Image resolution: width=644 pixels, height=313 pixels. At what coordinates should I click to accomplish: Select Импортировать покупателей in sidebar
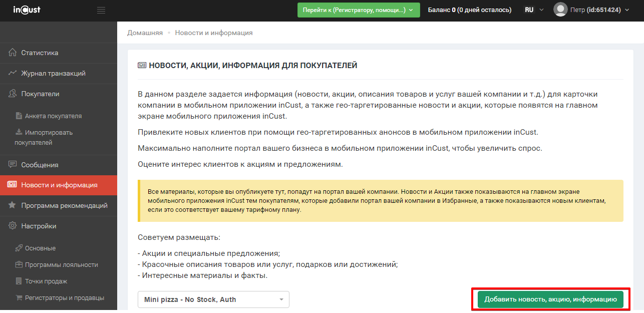[x=43, y=137]
